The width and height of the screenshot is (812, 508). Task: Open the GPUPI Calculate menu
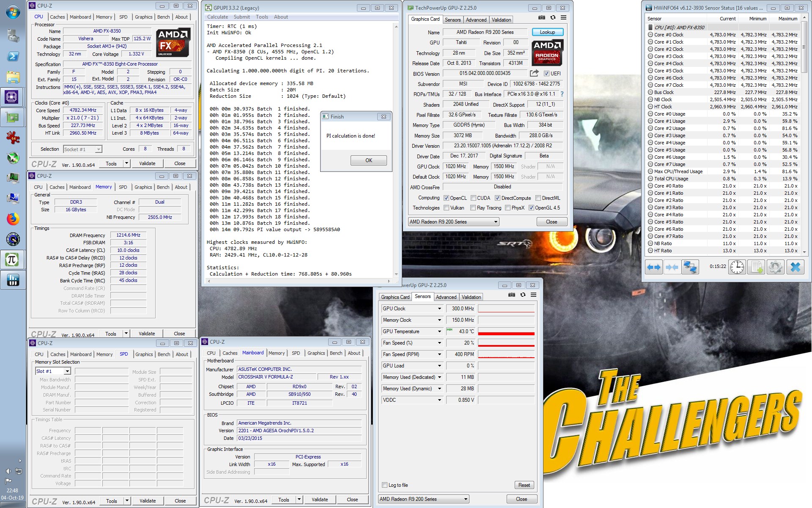tap(217, 17)
